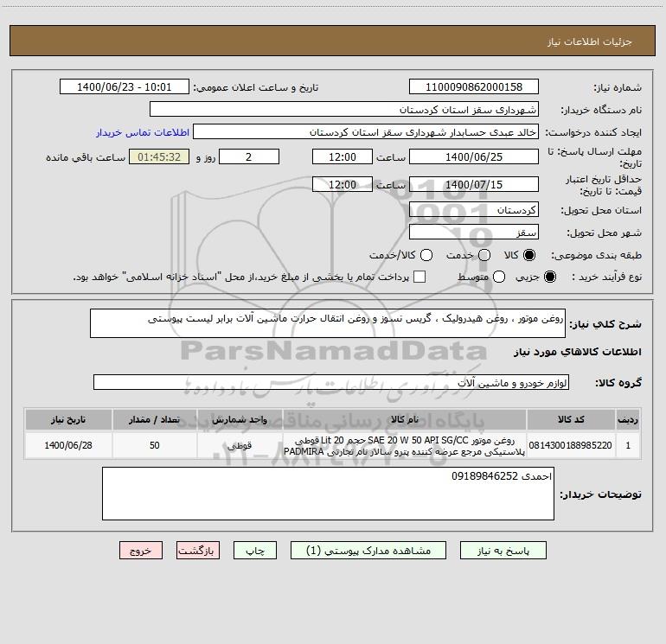Click the تعداد / مقدار column header
The image size is (666, 644).
[x=154, y=419]
